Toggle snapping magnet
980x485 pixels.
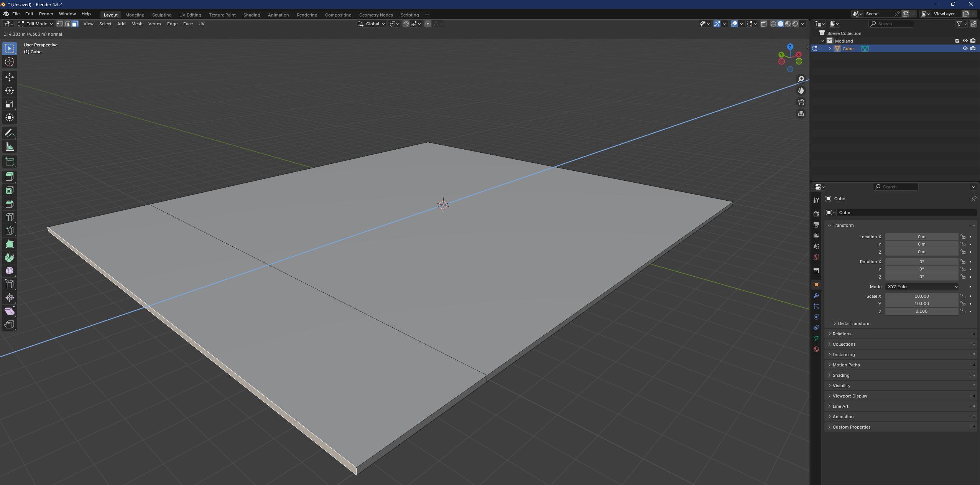pos(406,24)
